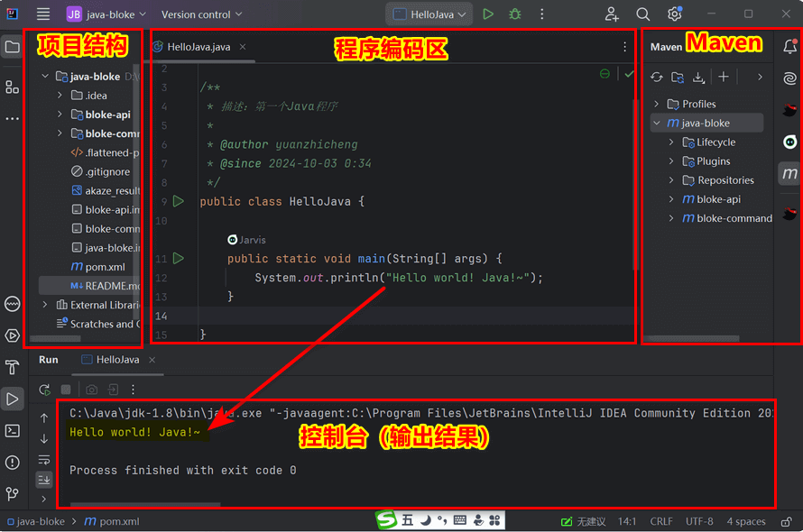The height and width of the screenshot is (532, 803).
Task: Click the Rerun icon in Run panel
Action: (x=44, y=390)
